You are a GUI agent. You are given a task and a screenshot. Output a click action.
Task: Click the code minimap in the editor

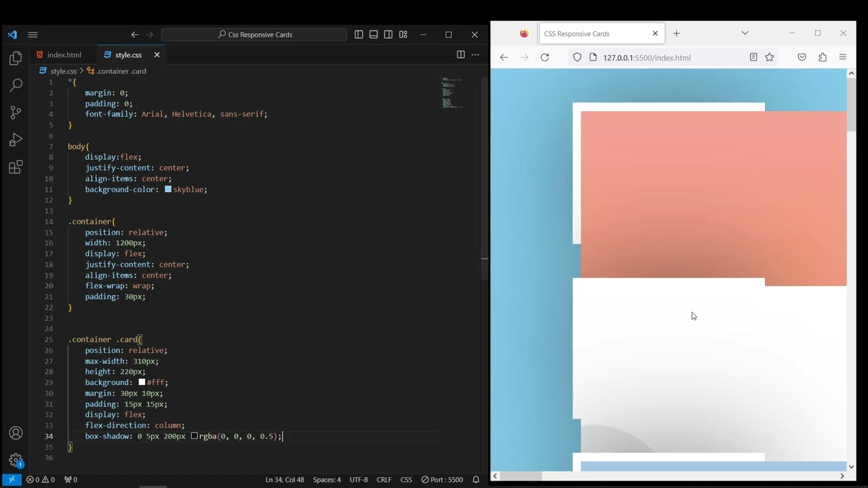pyautogui.click(x=452, y=93)
